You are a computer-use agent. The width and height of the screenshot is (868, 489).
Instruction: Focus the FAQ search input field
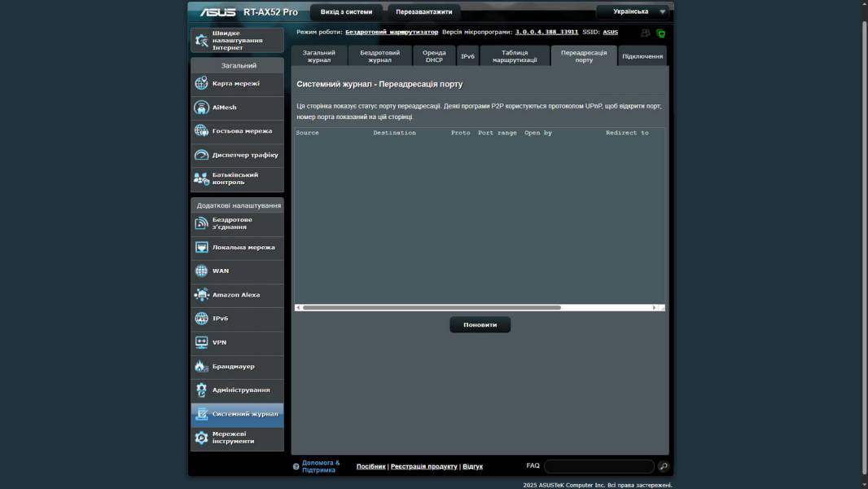tap(598, 466)
